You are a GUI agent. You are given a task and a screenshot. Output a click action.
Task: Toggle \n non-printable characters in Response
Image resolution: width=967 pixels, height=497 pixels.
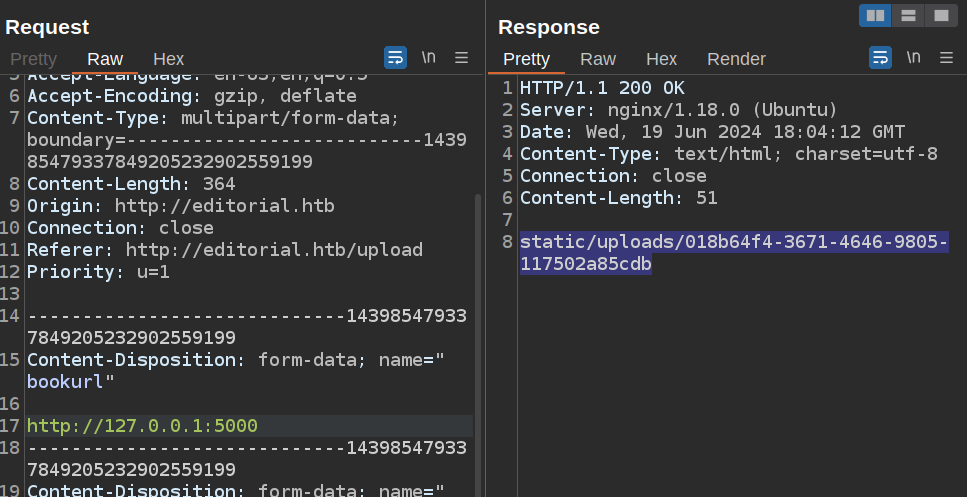click(x=913, y=58)
